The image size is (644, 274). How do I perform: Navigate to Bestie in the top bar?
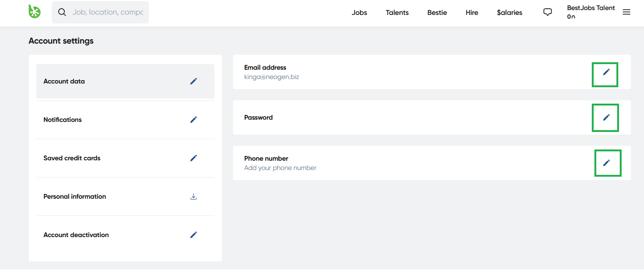(x=437, y=13)
